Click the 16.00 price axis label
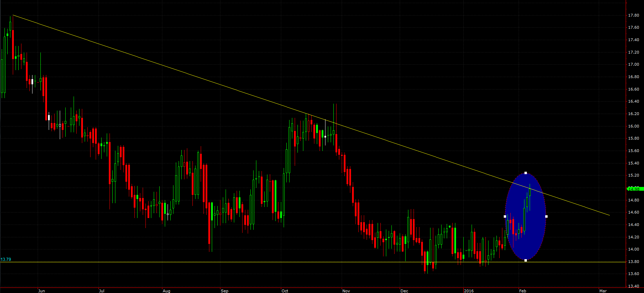 (x=633, y=126)
